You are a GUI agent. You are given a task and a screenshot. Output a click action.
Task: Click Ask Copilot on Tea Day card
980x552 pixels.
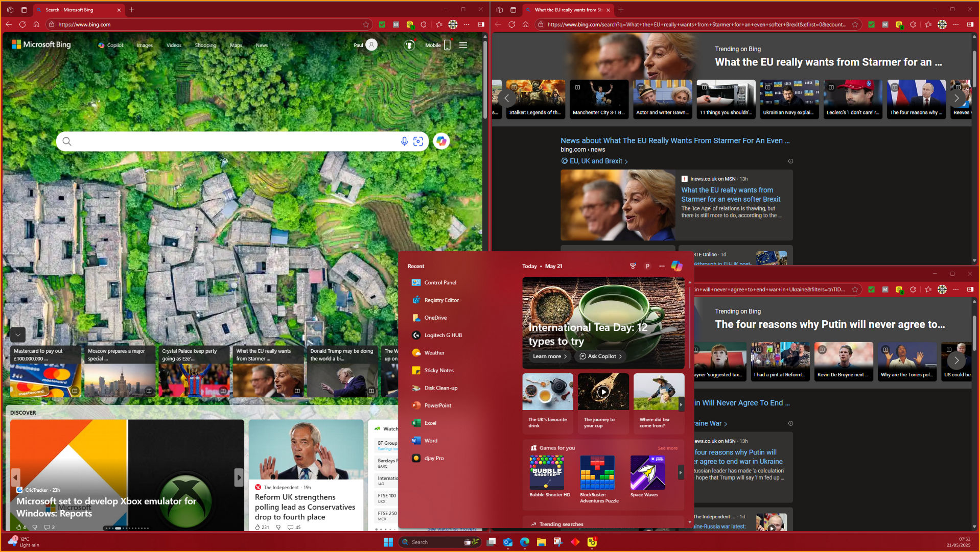click(601, 356)
